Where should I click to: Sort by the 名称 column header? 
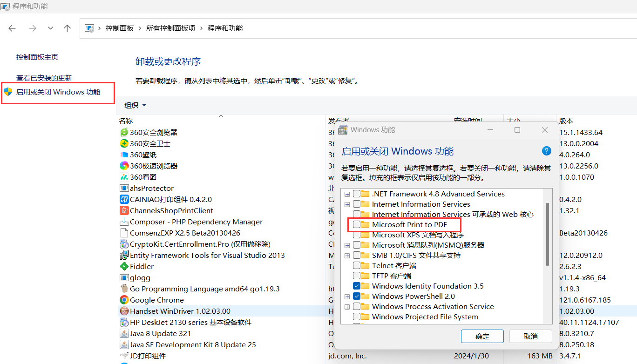point(126,121)
